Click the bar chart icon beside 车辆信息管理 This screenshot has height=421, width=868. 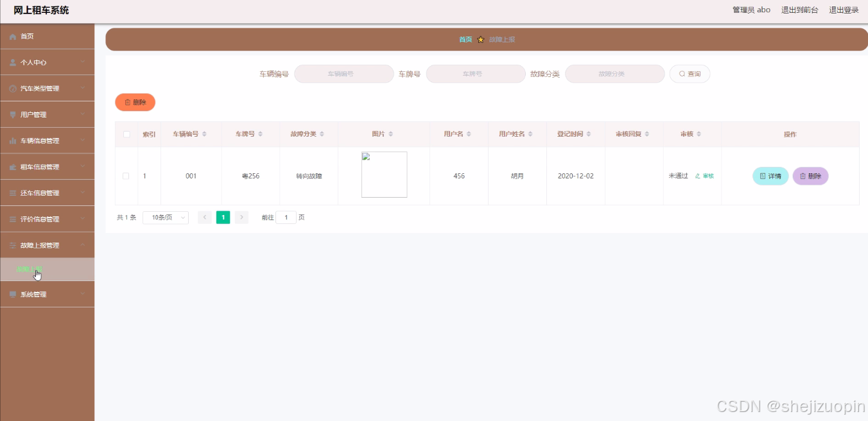click(13, 141)
